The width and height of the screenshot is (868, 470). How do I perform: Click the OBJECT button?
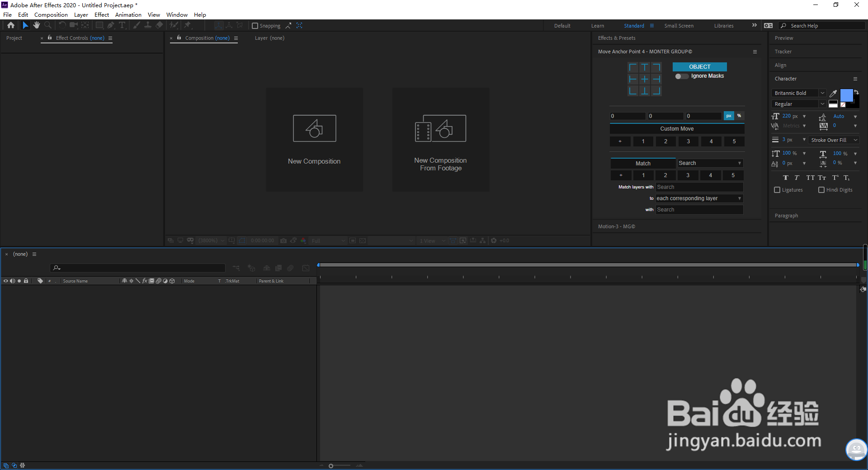point(699,66)
